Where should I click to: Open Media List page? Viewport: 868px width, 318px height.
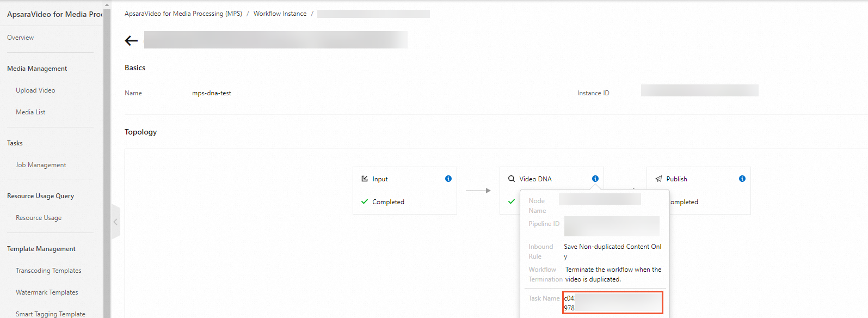coord(30,112)
